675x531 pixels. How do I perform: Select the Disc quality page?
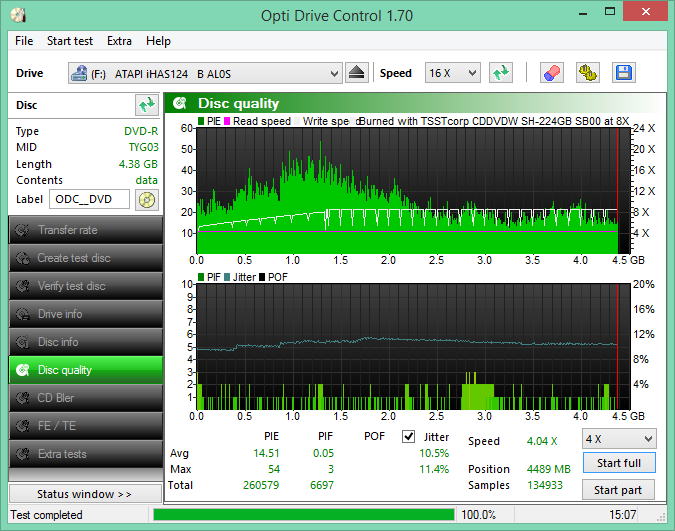(86, 370)
